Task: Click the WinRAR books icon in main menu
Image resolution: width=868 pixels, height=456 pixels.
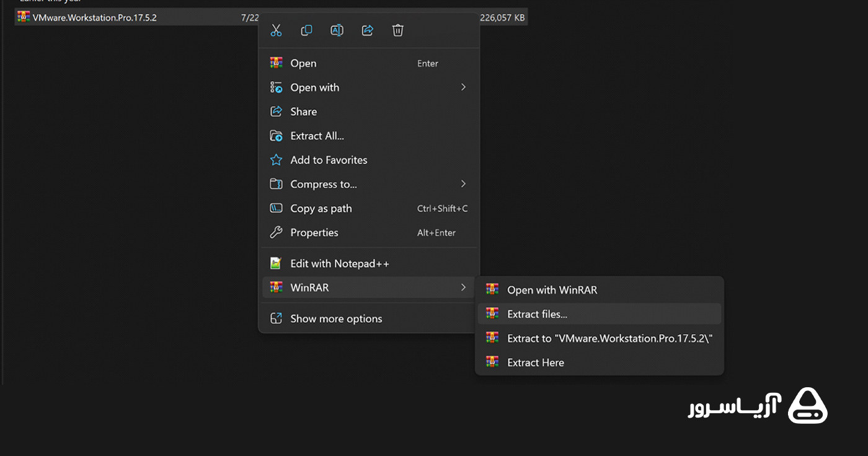Action: pyautogui.click(x=276, y=287)
